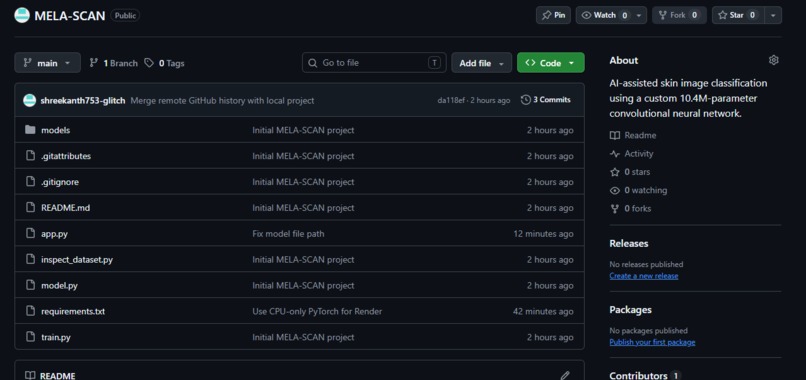Open the models folder
This screenshot has width=806, height=380.
(x=56, y=130)
